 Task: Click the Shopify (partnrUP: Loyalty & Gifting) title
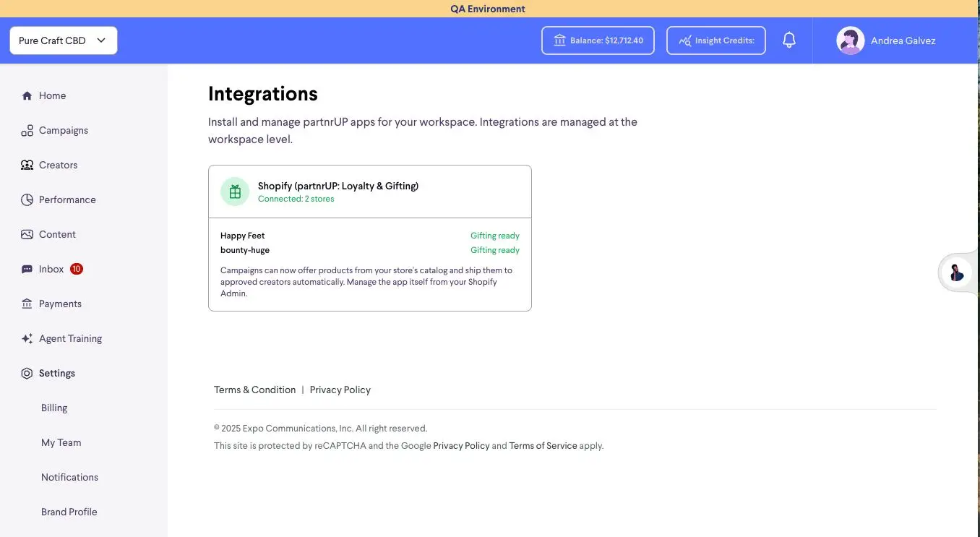[x=338, y=186]
